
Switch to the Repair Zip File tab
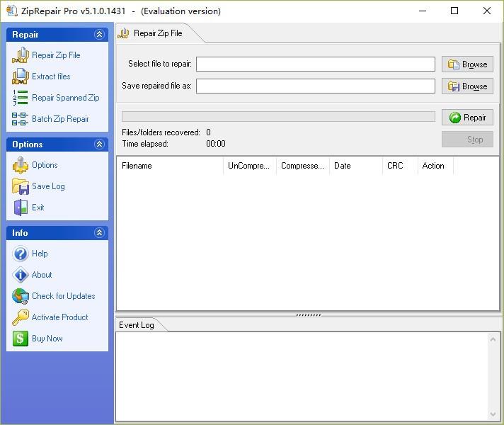(x=157, y=33)
